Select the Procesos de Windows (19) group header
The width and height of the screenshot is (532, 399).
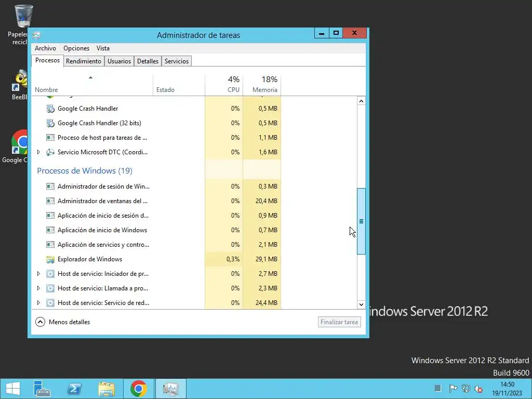click(85, 170)
